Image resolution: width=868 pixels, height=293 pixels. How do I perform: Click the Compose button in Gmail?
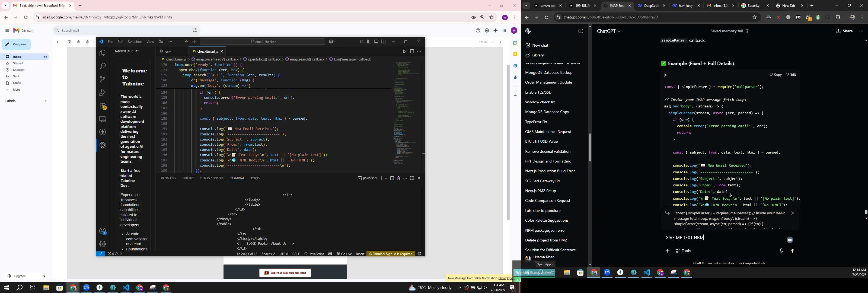16,44
